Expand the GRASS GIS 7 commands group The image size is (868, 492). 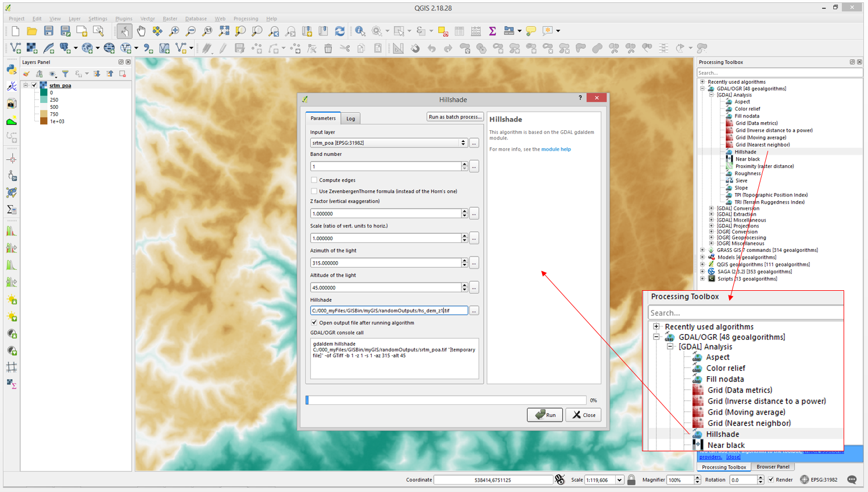[702, 250]
